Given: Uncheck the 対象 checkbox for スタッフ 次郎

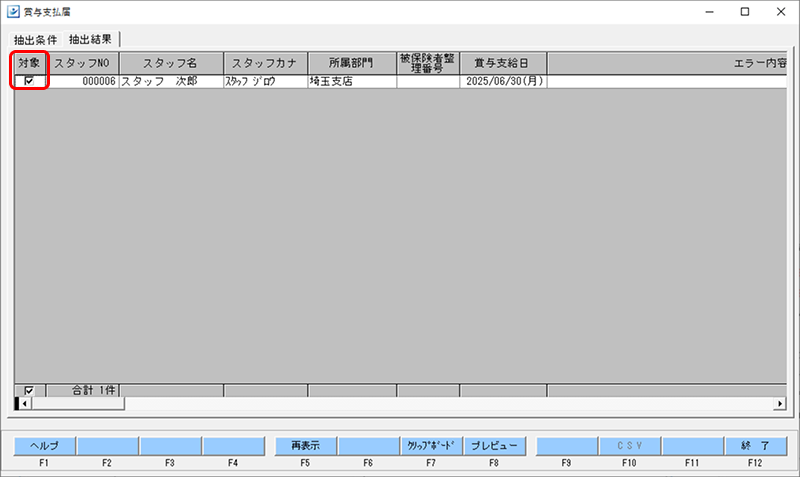Looking at the screenshot, I should pos(29,81).
